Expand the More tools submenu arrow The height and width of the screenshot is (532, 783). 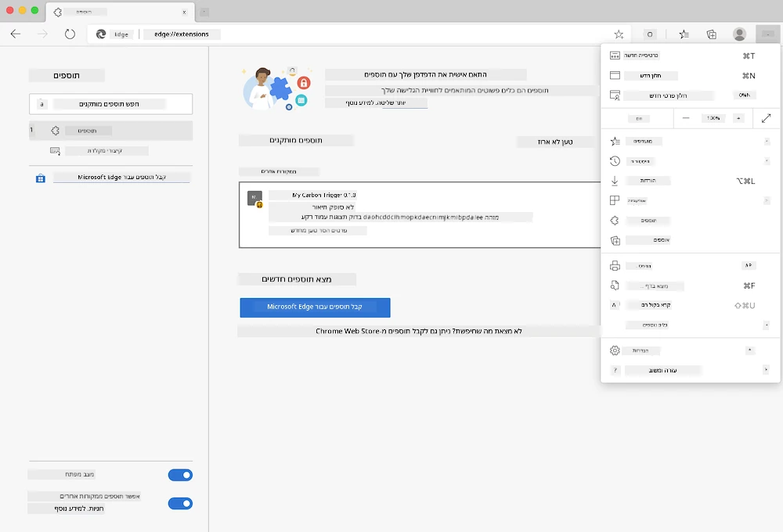point(767,325)
